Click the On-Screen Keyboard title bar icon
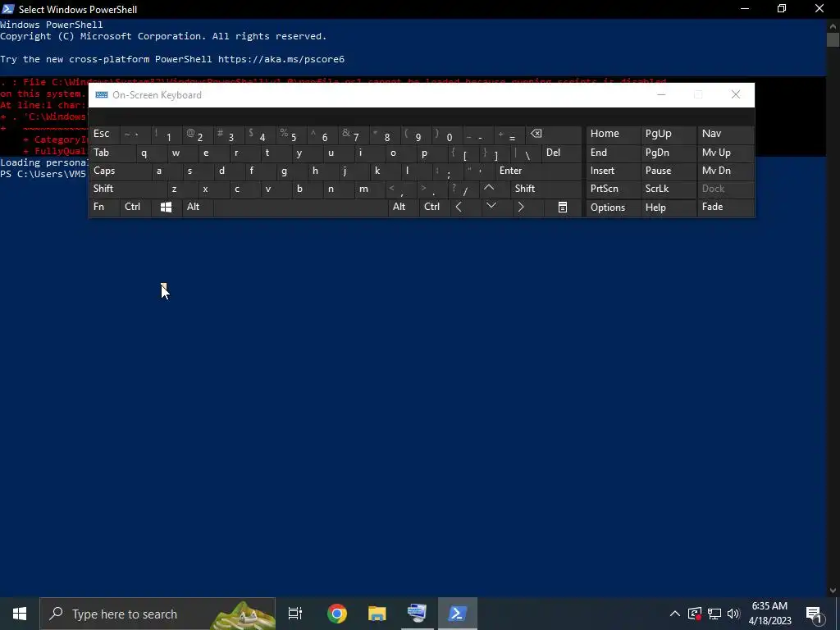840x630 pixels. tap(101, 95)
